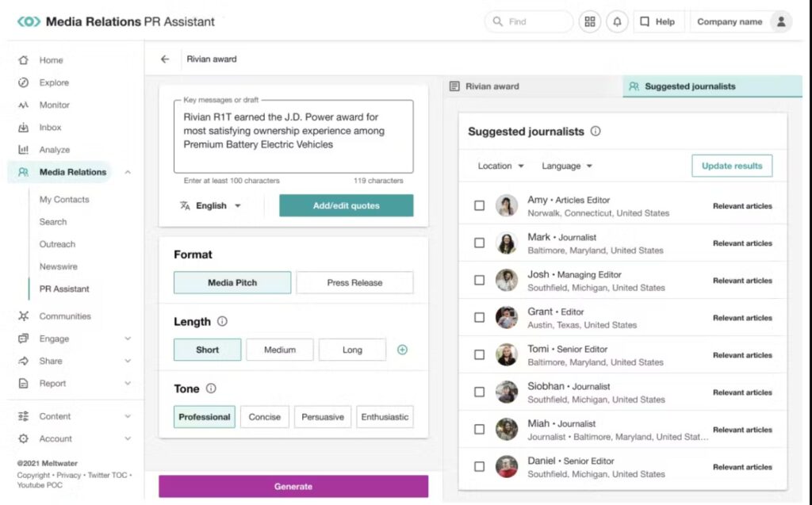The height and width of the screenshot is (505, 812).
Task: Click the add custom length plus icon
Action: click(x=402, y=350)
